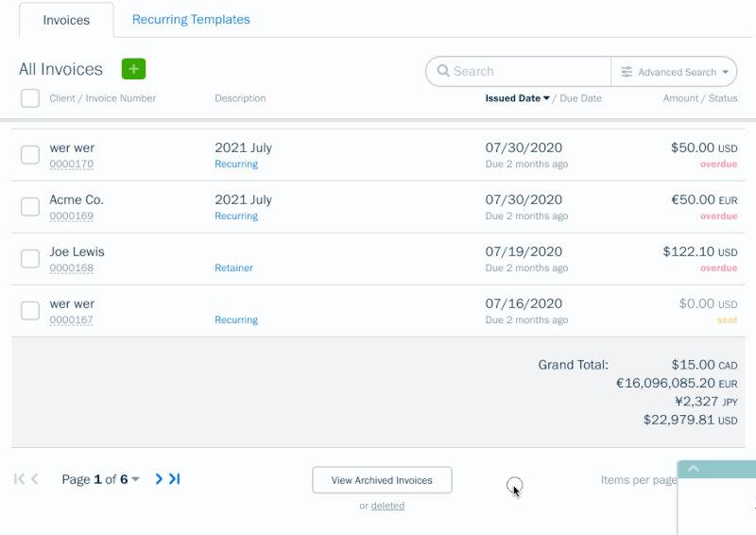
Task: Switch to the Recurring Templates tab
Action: 191,20
